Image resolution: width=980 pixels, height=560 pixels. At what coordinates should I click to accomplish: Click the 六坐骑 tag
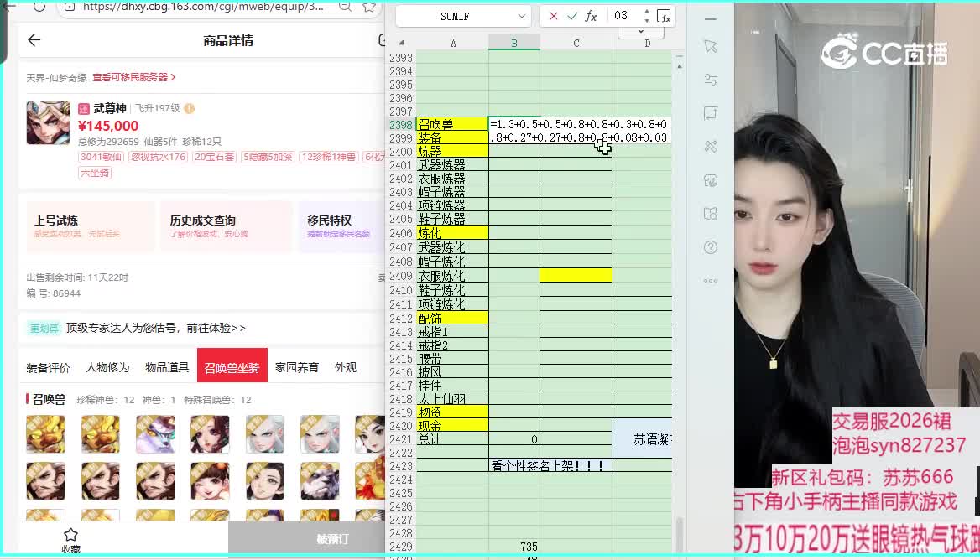coord(95,173)
